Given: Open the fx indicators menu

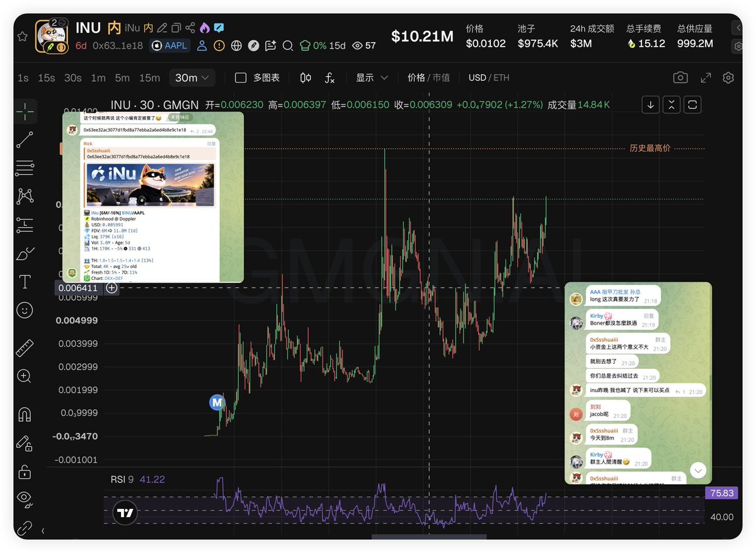Looking at the screenshot, I should (329, 78).
